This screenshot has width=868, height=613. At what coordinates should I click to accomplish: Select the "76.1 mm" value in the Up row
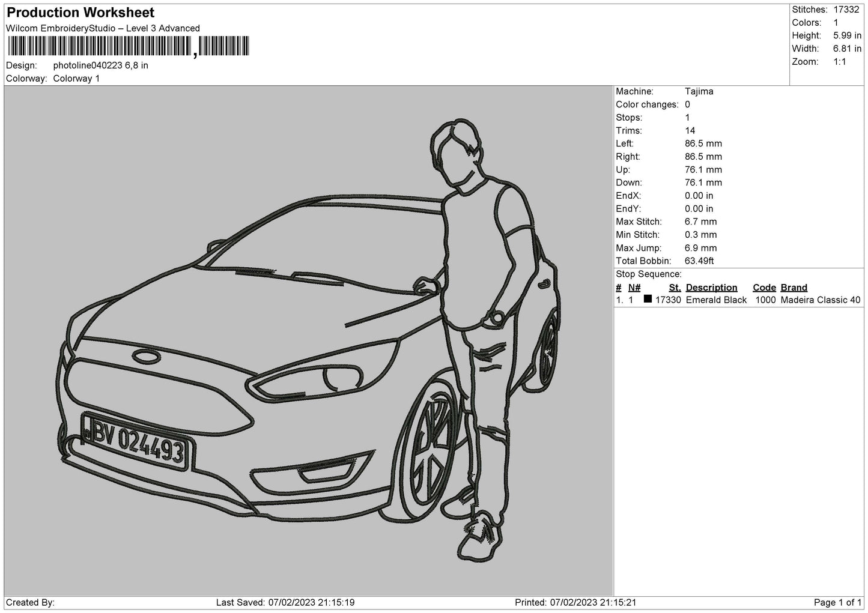(703, 170)
